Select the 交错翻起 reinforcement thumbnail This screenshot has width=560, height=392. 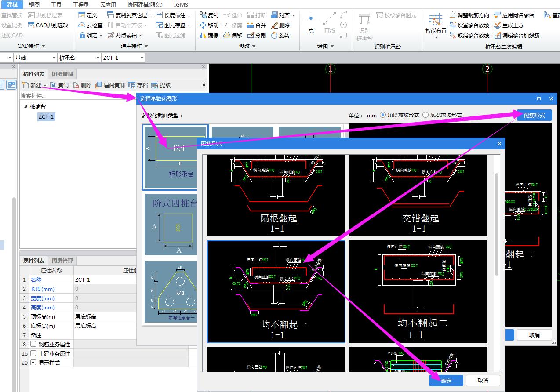coord(418,195)
